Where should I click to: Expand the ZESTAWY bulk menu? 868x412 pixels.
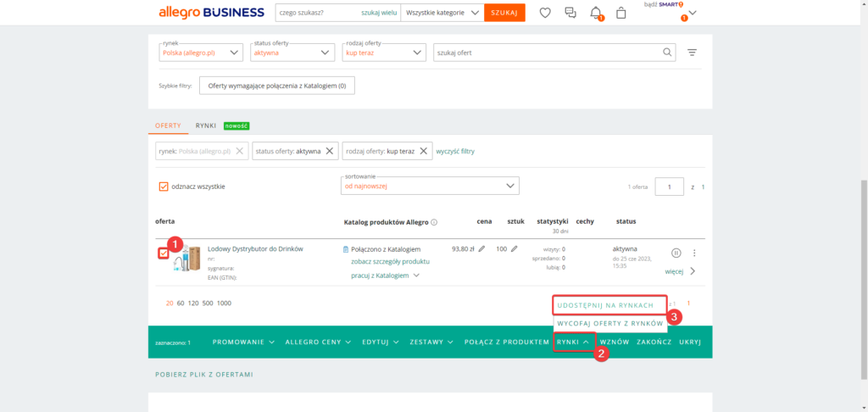tap(432, 342)
